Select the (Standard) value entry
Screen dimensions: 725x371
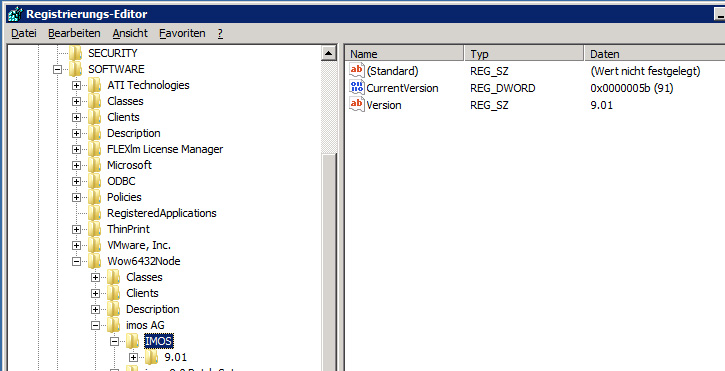click(392, 71)
